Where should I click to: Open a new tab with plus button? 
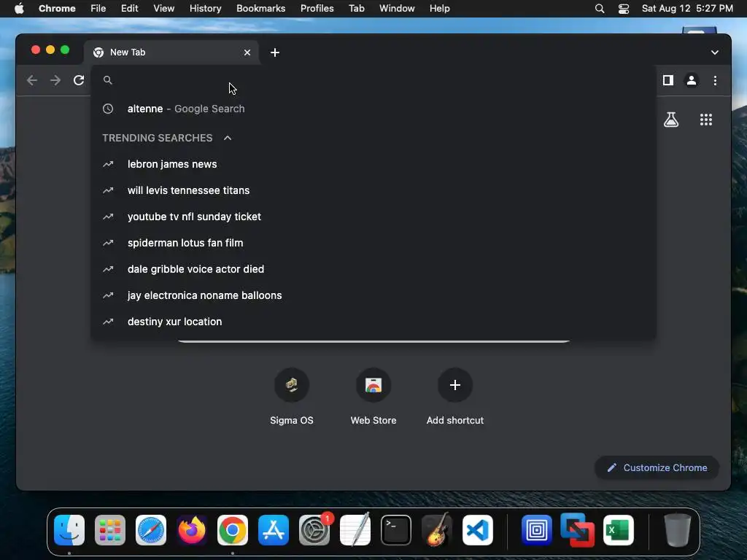pos(275,52)
